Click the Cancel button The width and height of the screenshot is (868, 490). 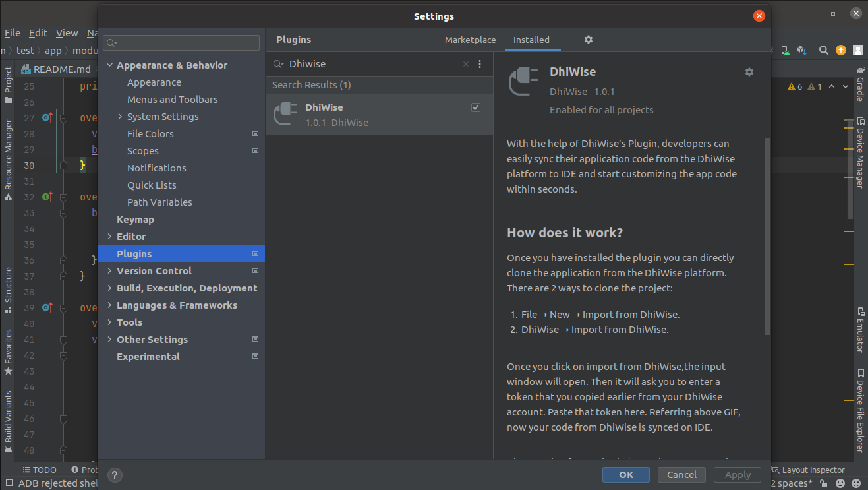681,475
